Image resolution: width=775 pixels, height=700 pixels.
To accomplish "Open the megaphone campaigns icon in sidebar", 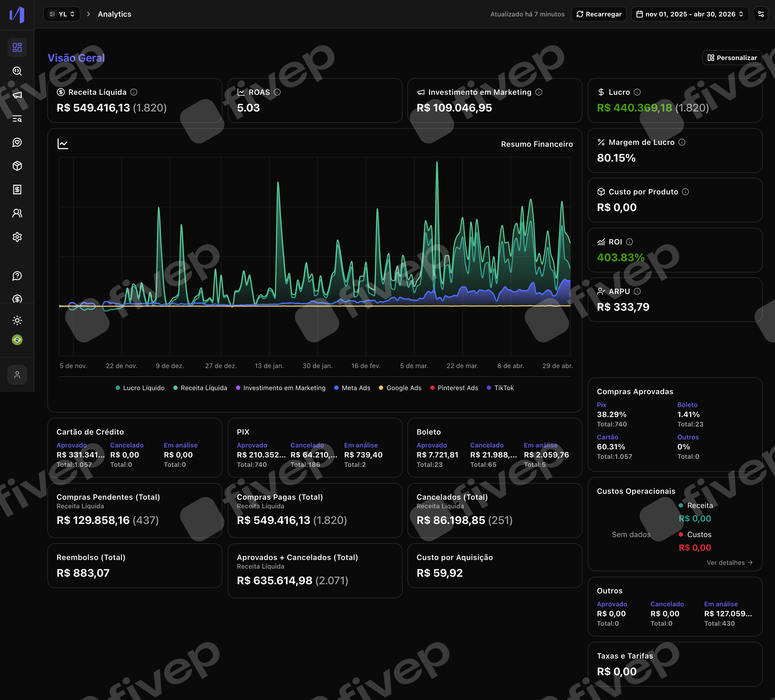I will pos(17,95).
